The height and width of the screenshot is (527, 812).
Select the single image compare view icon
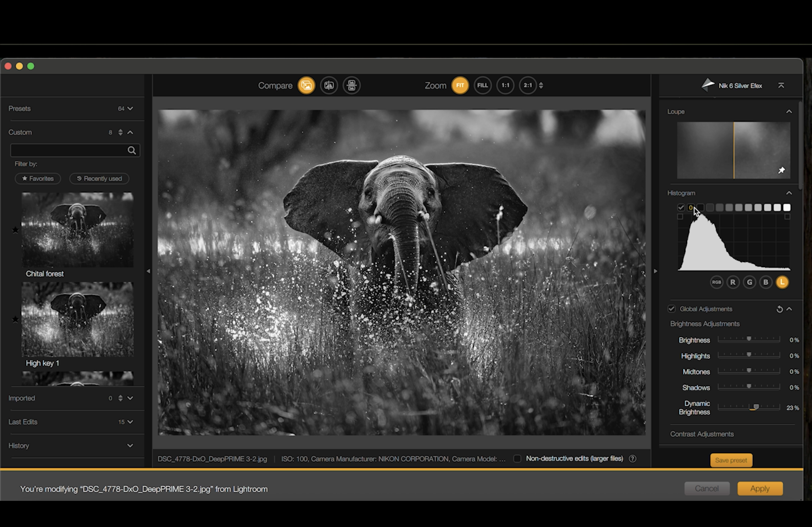tap(306, 85)
